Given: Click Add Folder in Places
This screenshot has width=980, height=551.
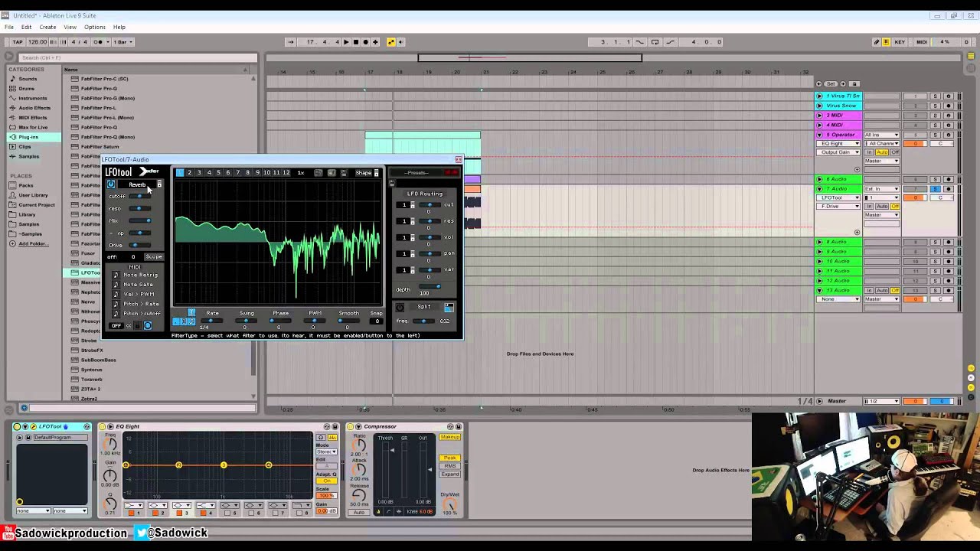Looking at the screenshot, I should tap(32, 243).
